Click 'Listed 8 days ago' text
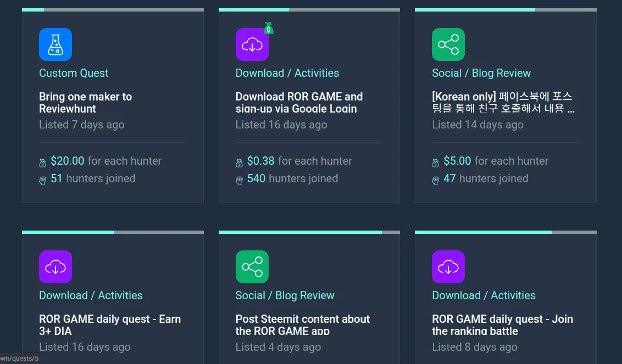 (x=474, y=348)
